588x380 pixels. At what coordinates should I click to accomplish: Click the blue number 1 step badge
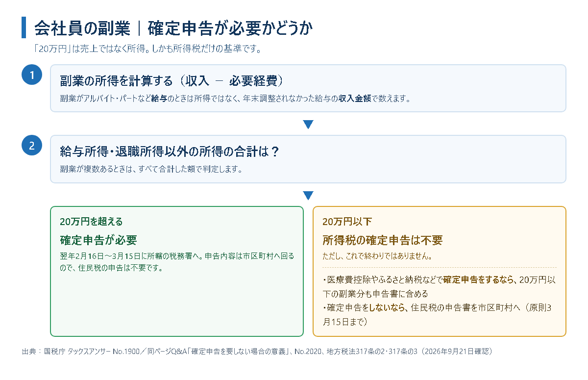(x=32, y=75)
